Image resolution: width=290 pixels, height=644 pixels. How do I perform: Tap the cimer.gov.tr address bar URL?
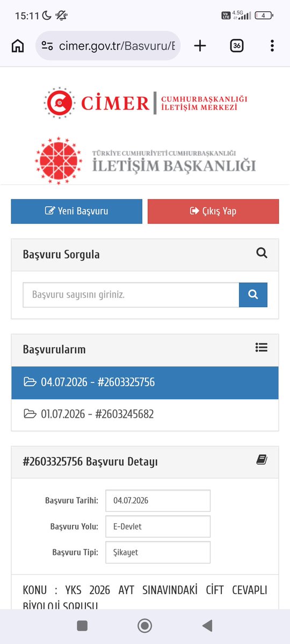click(x=117, y=46)
